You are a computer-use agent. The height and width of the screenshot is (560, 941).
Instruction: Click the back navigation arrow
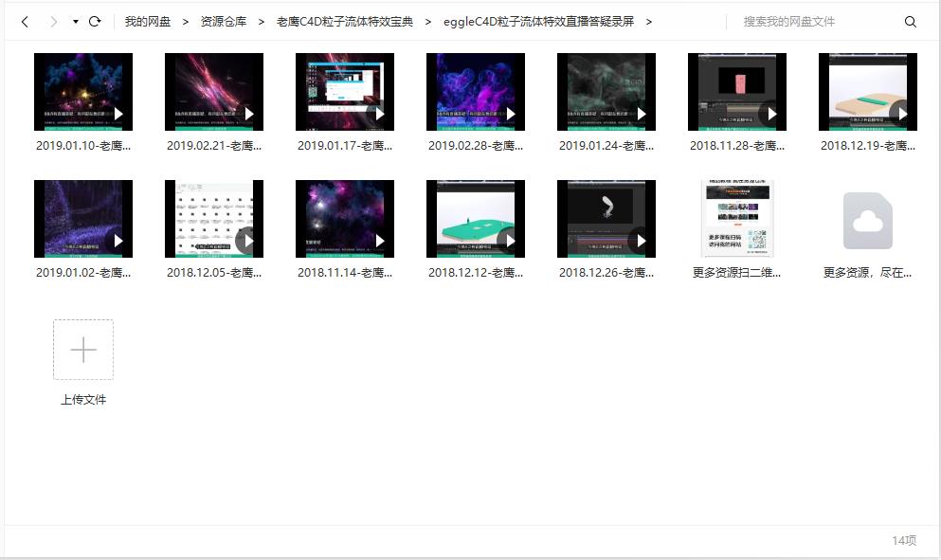click(25, 22)
